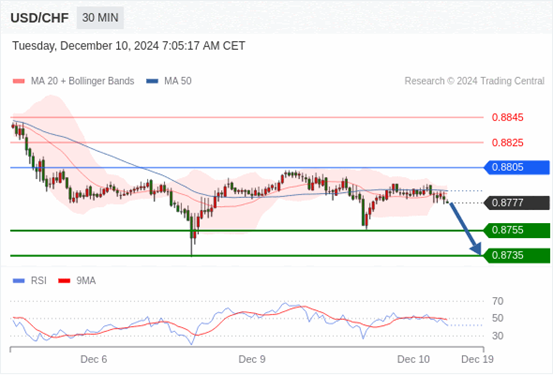Screen dimensions: 553x375
Task: Click the dark blue MA 50 swatch
Action: coord(152,81)
